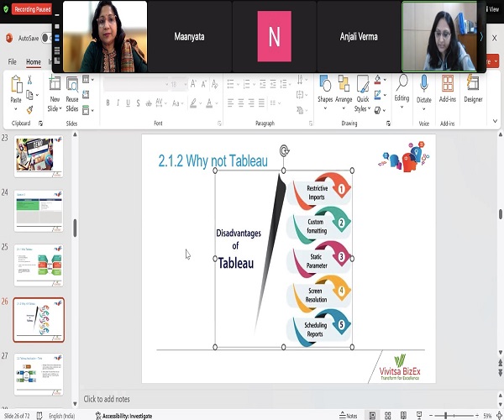The image size is (504, 420).
Task: Switch to Reading View icon
Action: click(x=403, y=416)
